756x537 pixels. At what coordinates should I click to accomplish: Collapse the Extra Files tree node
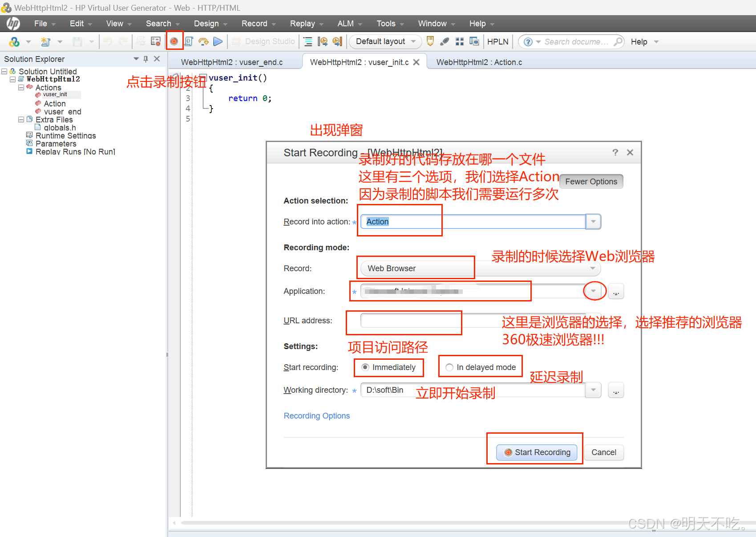[21, 119]
